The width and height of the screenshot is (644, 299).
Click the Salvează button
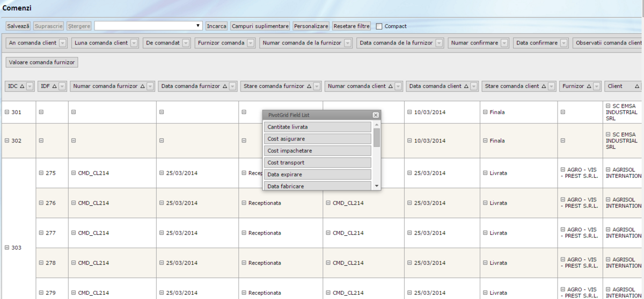[x=18, y=26]
